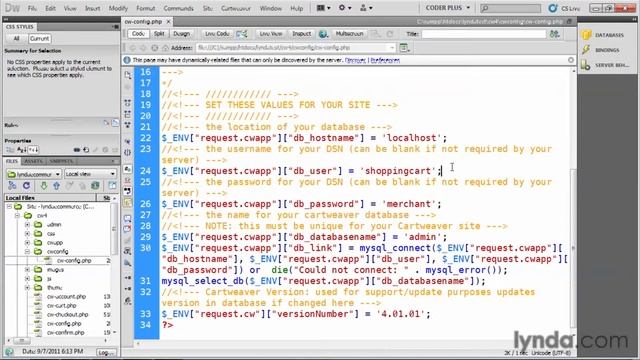Open the Cartweaver menu
640x360 pixels.
click(x=236, y=8)
